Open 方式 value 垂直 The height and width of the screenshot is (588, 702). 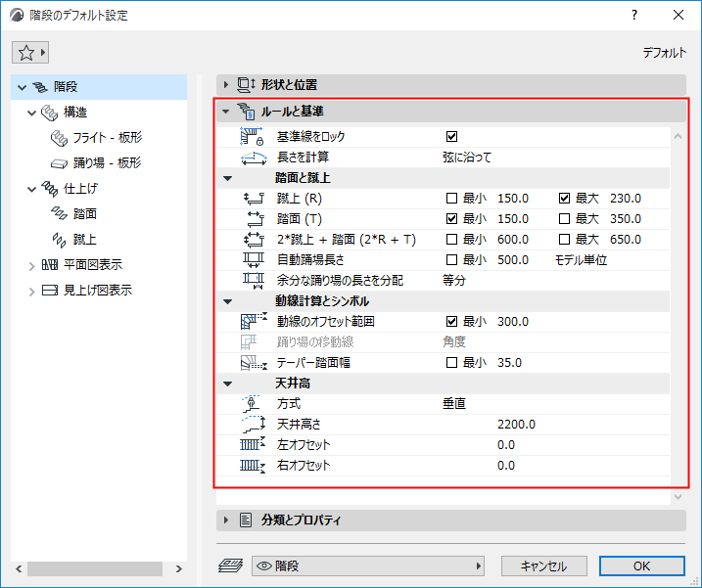tap(454, 404)
